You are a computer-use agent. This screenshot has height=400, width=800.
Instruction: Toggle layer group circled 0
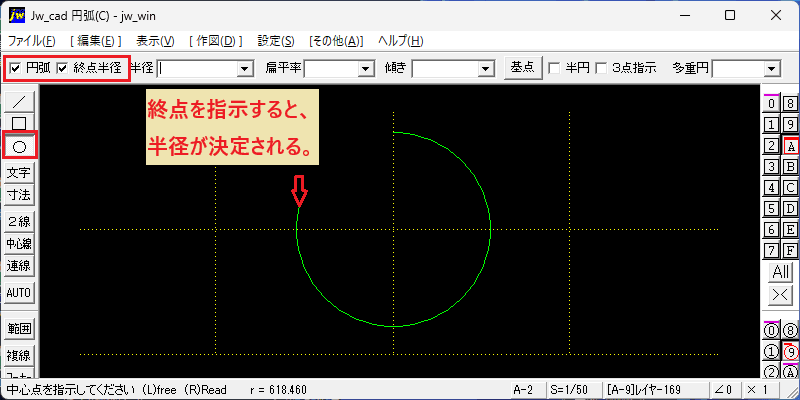tap(771, 331)
